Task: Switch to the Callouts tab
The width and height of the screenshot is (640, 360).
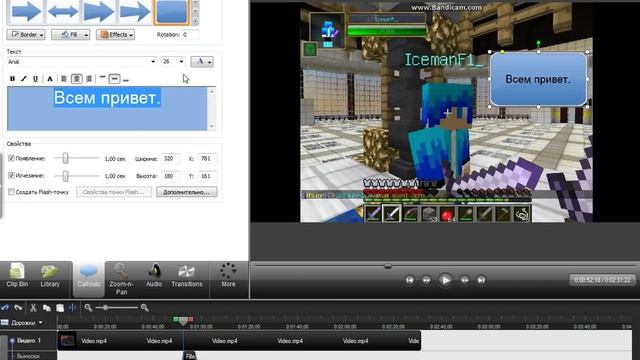Action: point(89,278)
